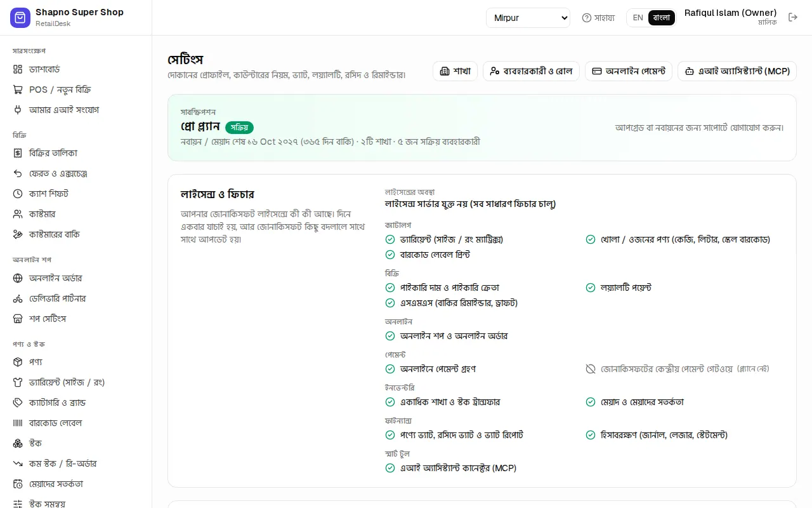Click the বারকোড লেবেল প্রিন্ট feature text
Screen dimensions: 812x508
435,255
